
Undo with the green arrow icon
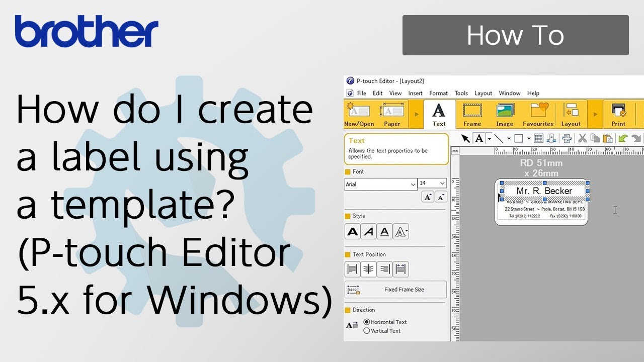pos(623,138)
